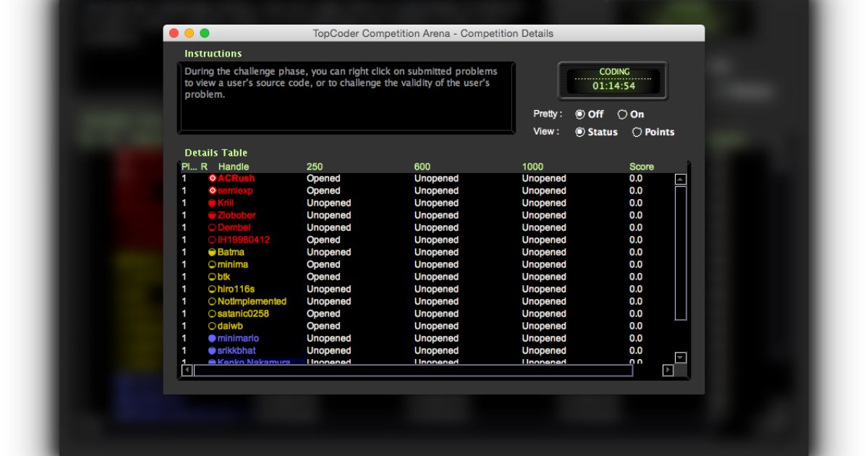Sort by the Score column header

641,166
